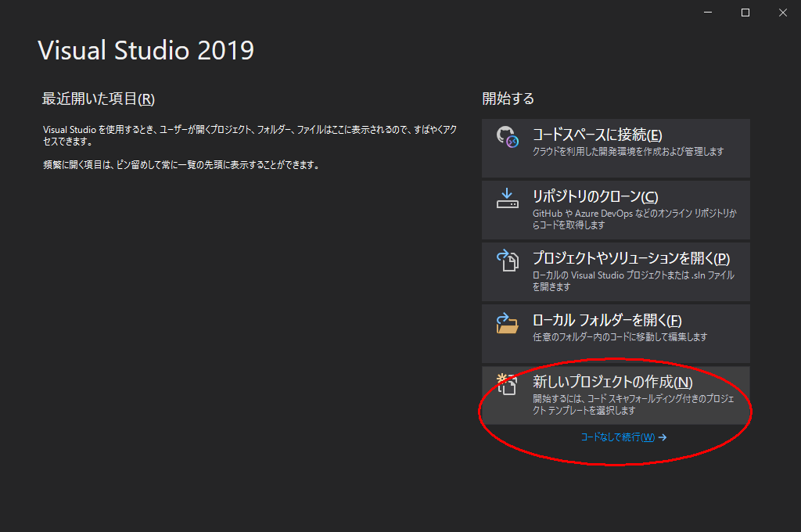801x532 pixels.
Task: Click description mentioning .sln ファイル
Action: tap(634, 281)
